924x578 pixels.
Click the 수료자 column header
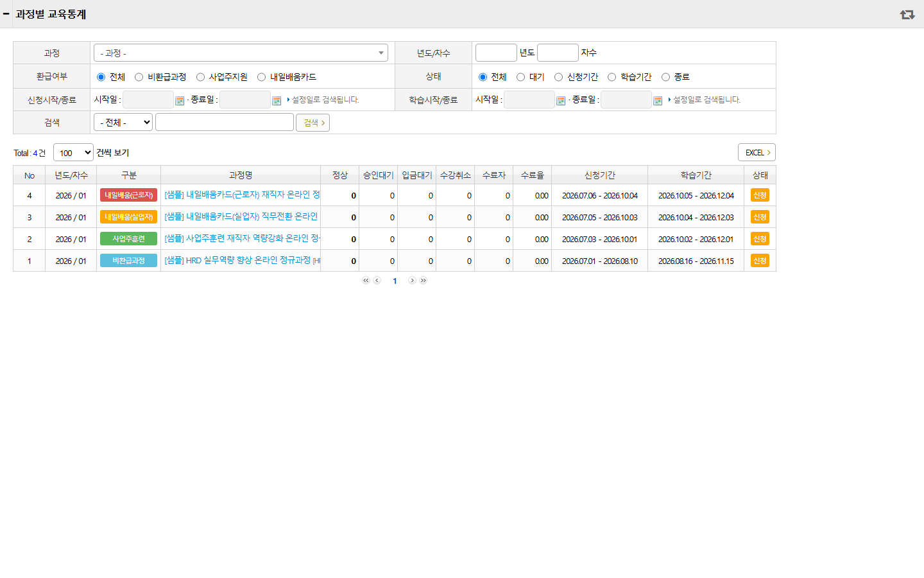click(494, 175)
